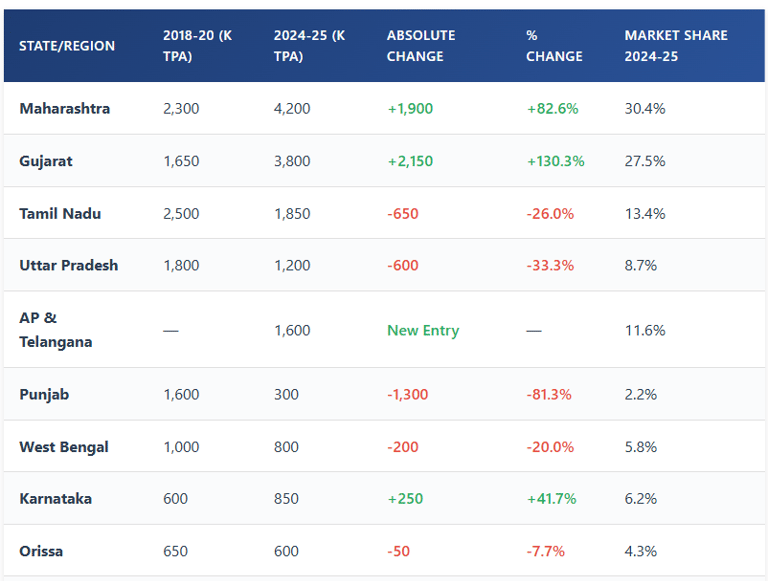Click Tamil Nadu's -650 absolute change
768x581 pixels.
coord(403,213)
